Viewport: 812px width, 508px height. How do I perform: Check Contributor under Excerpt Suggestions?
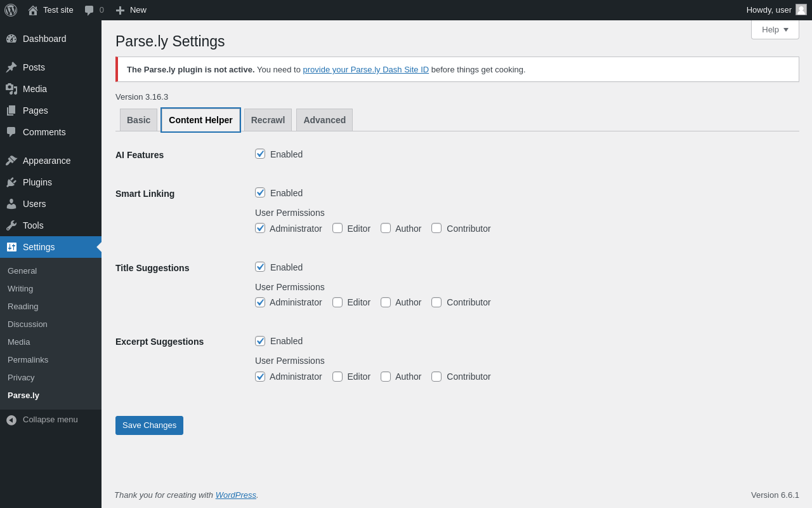tap(436, 377)
